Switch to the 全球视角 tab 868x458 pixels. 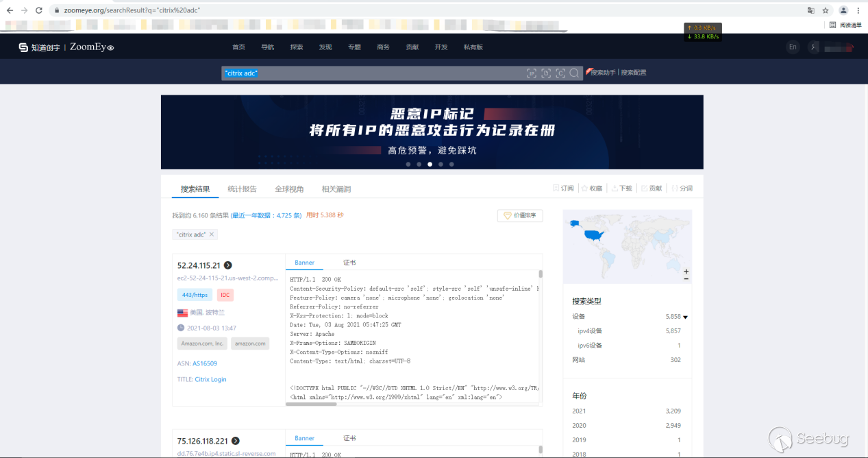click(289, 189)
